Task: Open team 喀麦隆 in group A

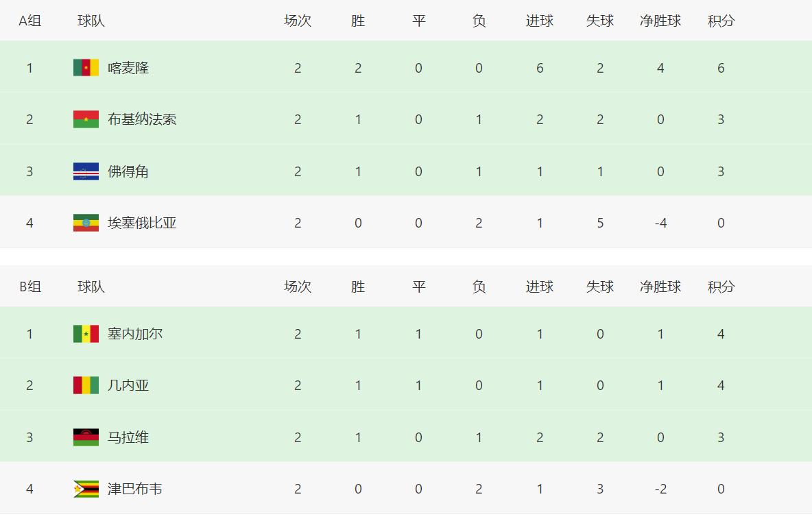Action: pyautogui.click(x=128, y=68)
